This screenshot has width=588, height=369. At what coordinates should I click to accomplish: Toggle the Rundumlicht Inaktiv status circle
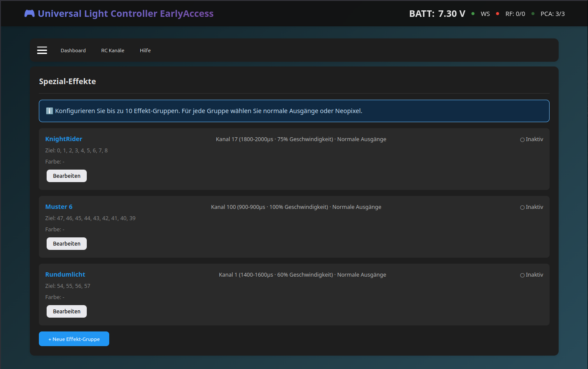click(x=522, y=275)
